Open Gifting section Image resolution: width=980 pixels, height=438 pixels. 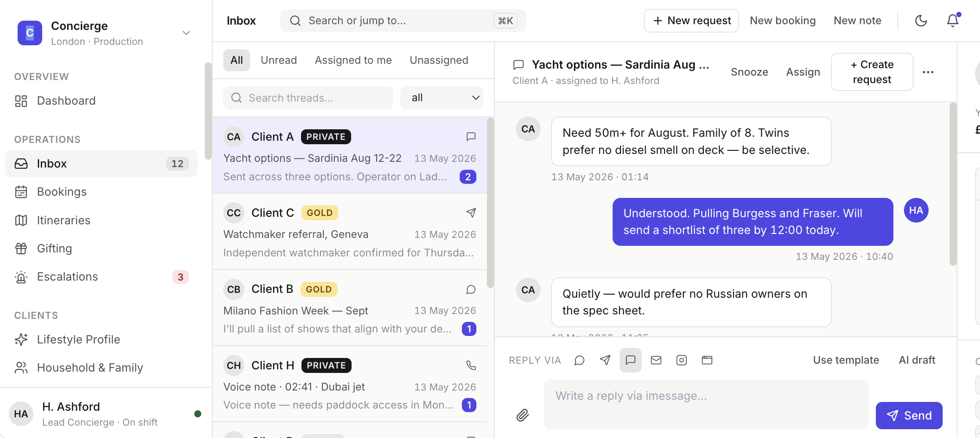tap(101, 248)
